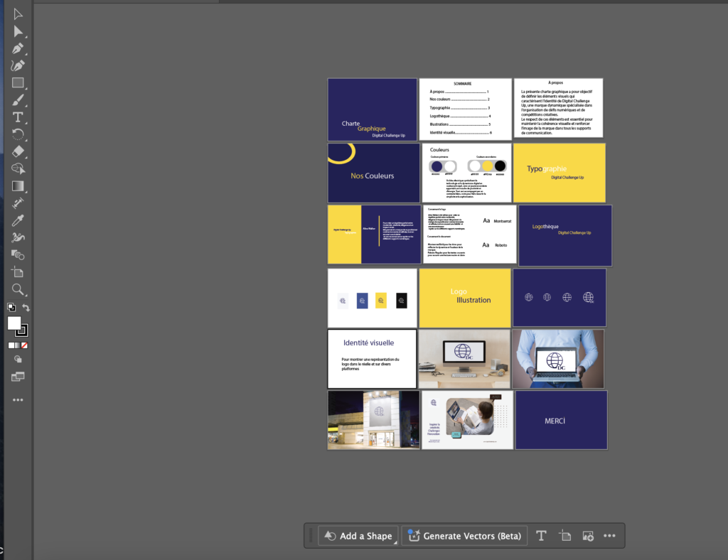Select the Direct Selection tool
The image size is (728, 560).
click(x=18, y=31)
